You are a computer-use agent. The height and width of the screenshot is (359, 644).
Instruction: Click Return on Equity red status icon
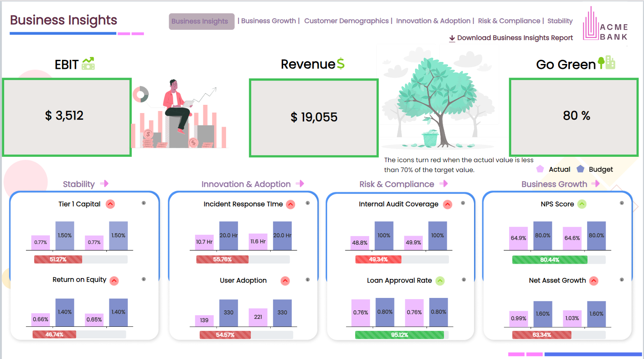pyautogui.click(x=114, y=281)
